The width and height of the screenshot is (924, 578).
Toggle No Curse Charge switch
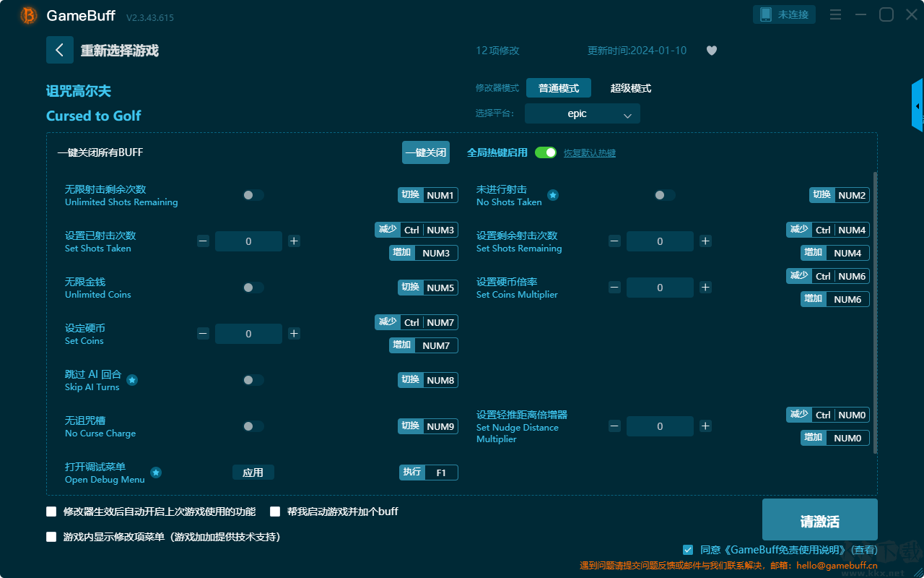point(253,426)
